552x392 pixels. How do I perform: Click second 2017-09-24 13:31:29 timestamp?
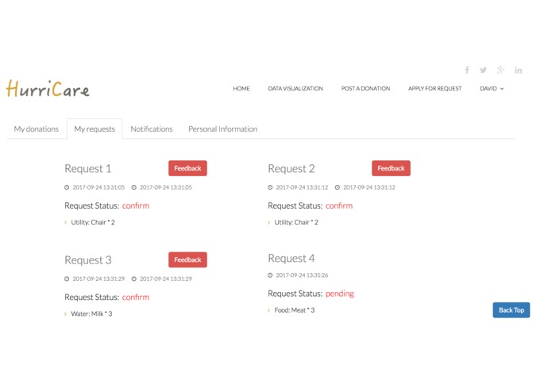[x=166, y=279]
